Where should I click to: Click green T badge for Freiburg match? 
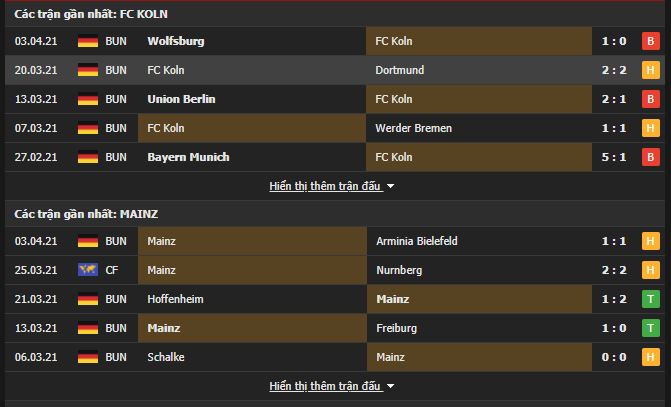[650, 328]
